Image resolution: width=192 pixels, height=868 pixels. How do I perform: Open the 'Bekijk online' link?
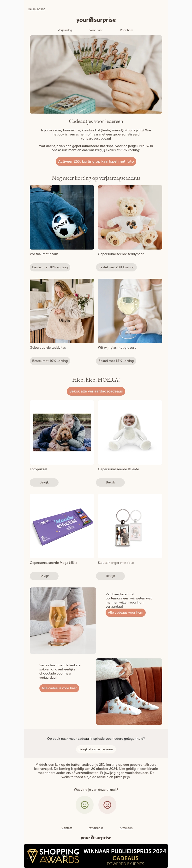(37, 9)
